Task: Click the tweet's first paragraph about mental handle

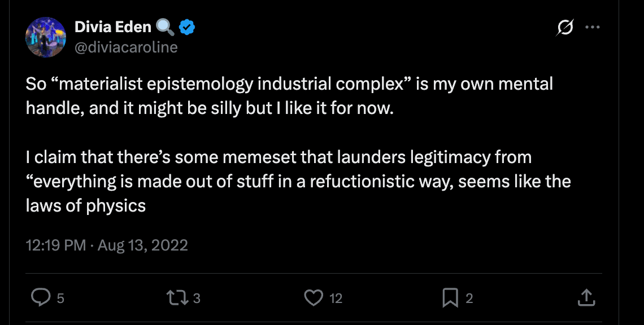Action: pyautogui.click(x=289, y=96)
